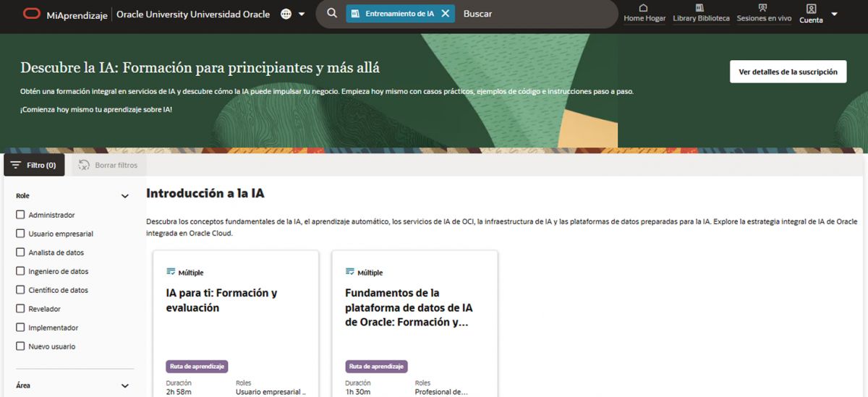Click Oracle University Universidad Oracle

tap(193, 14)
